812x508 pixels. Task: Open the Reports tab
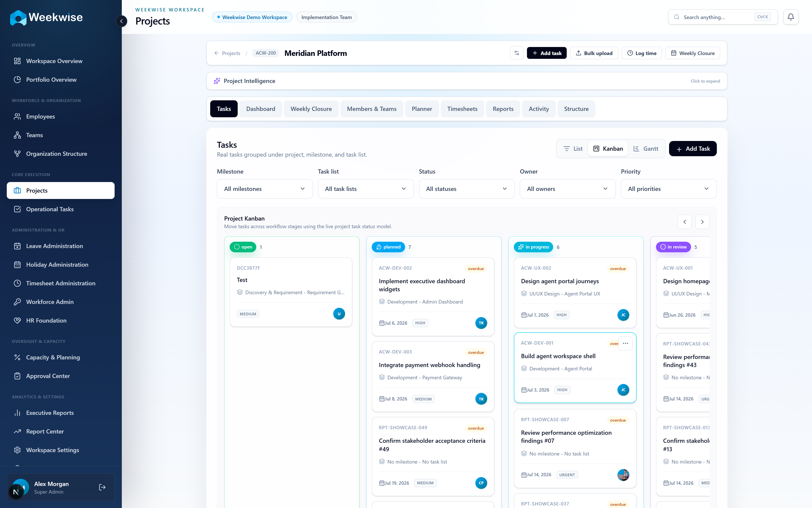coord(503,109)
